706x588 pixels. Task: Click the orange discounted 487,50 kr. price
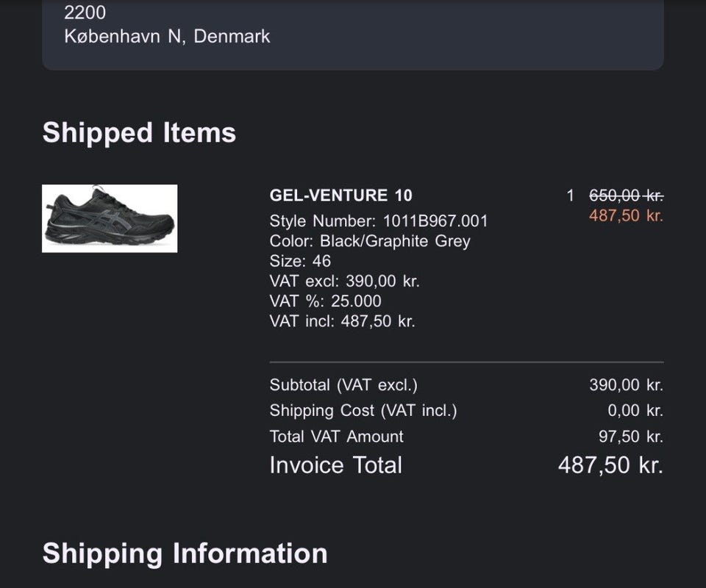coord(626,216)
